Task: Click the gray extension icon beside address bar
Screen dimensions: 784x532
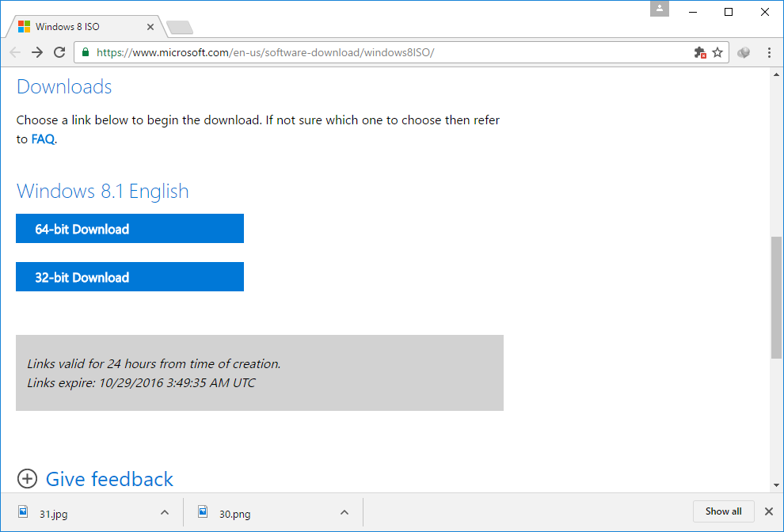Action: (744, 52)
